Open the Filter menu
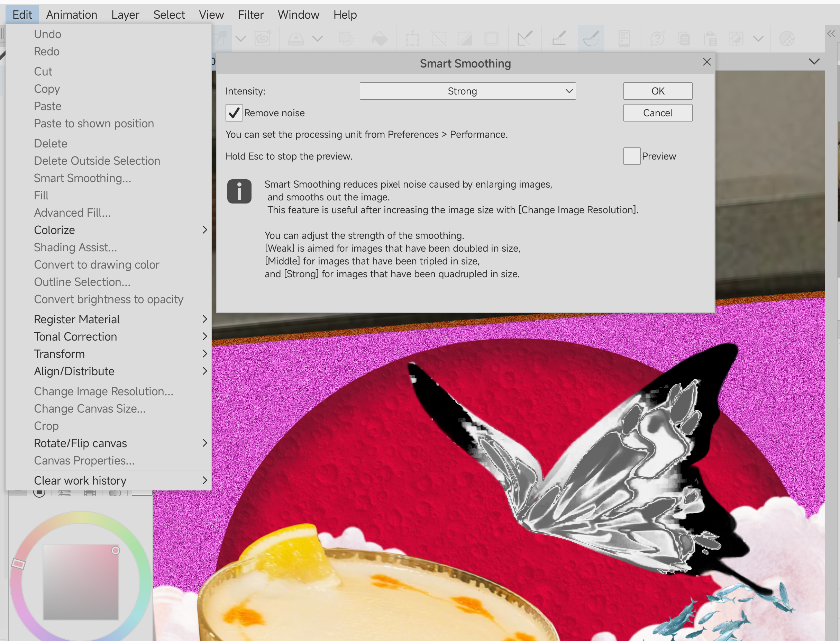Viewport: 840px width, 641px height. pos(250,15)
